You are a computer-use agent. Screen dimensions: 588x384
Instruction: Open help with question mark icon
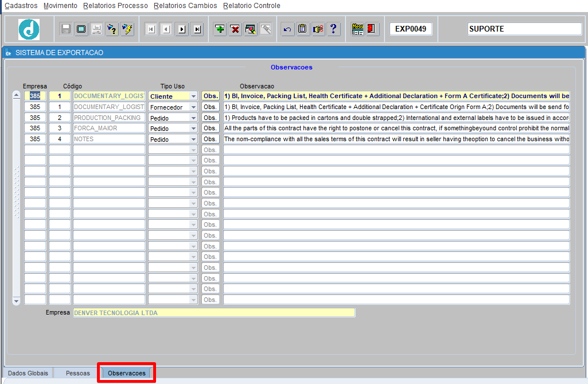[333, 29]
